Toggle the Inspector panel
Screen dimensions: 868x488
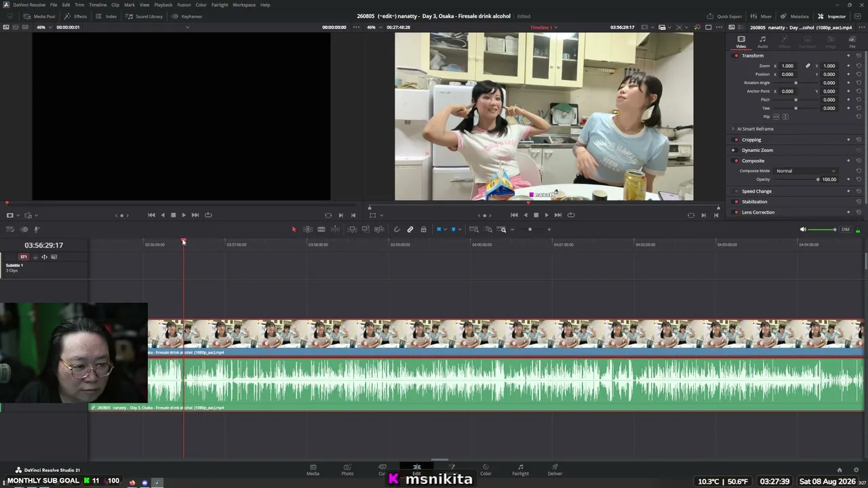(x=832, y=16)
